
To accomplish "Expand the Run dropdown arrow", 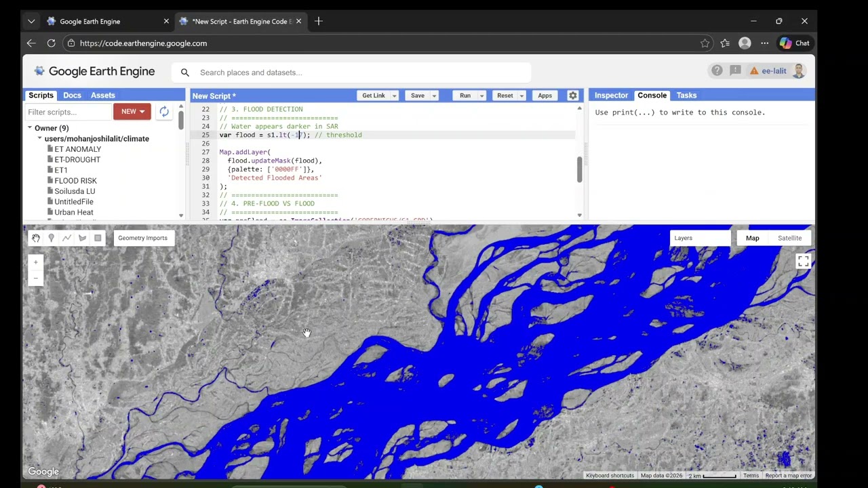I will click(x=481, y=96).
